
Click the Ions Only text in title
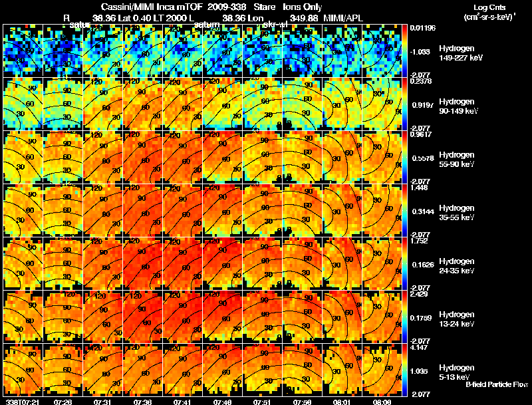click(303, 7)
